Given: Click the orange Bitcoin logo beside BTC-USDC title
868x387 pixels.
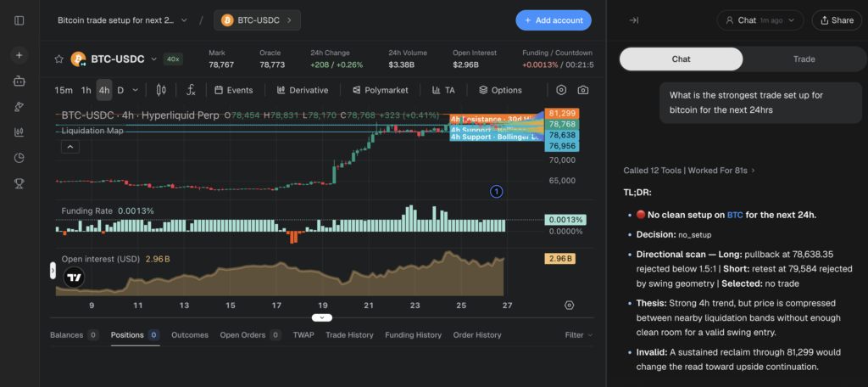Looking at the screenshot, I should (79, 59).
